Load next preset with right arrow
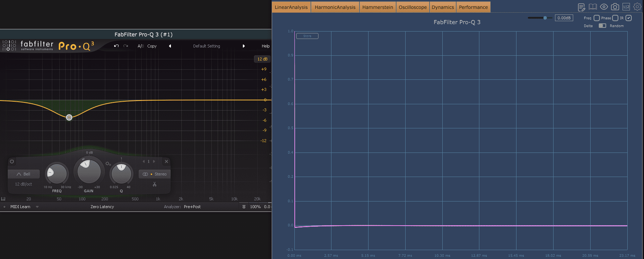This screenshot has width=644, height=259. 244,46
